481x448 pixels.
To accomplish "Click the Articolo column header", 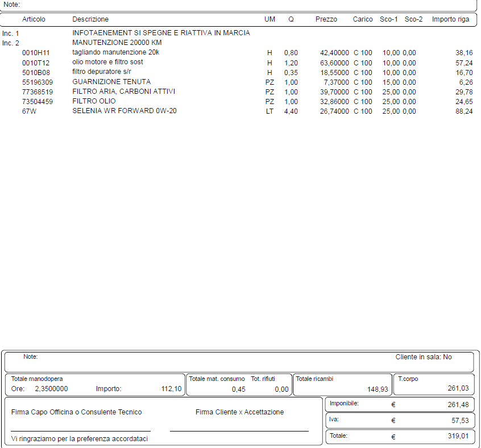I will pyautogui.click(x=34, y=19).
